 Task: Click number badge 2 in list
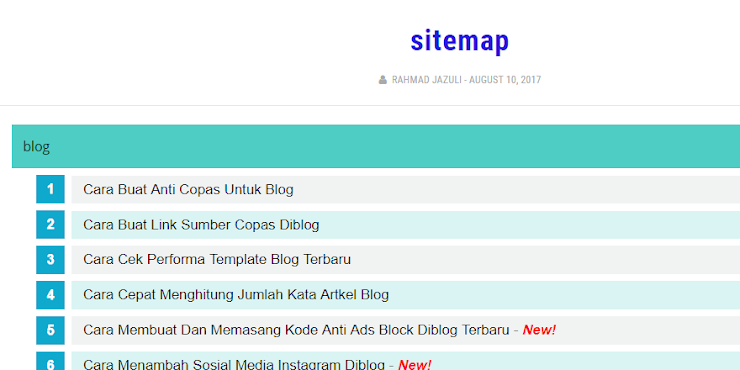coord(50,225)
